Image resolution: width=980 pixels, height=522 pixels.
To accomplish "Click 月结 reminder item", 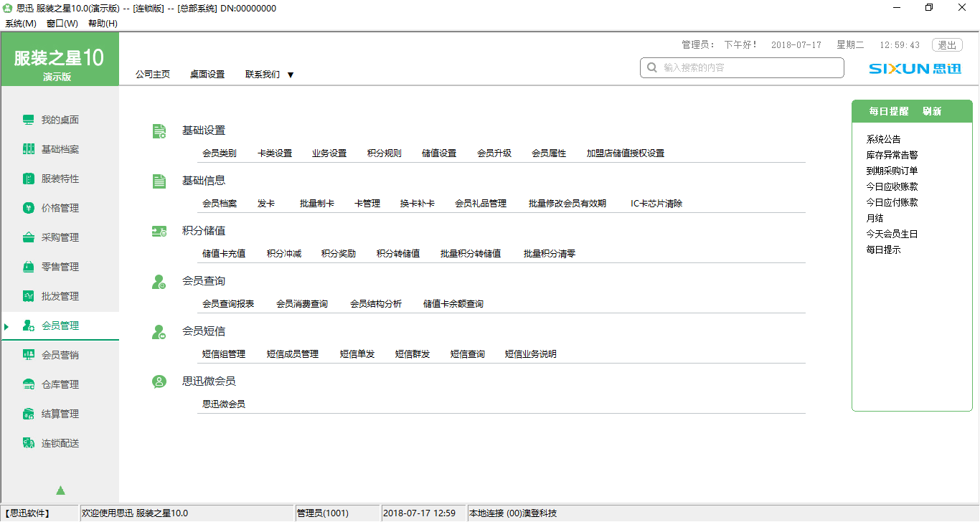I will click(875, 218).
